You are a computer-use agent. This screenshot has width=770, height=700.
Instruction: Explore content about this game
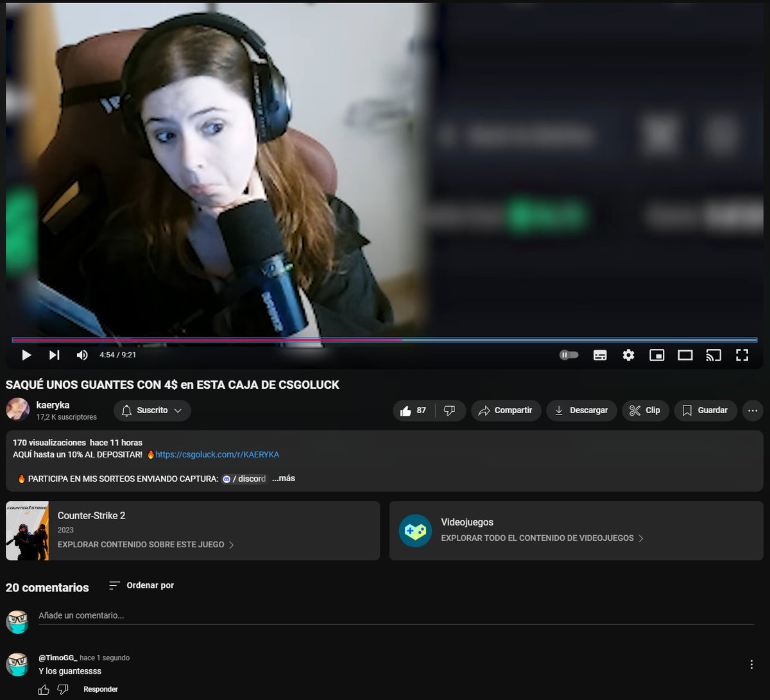[146, 545]
